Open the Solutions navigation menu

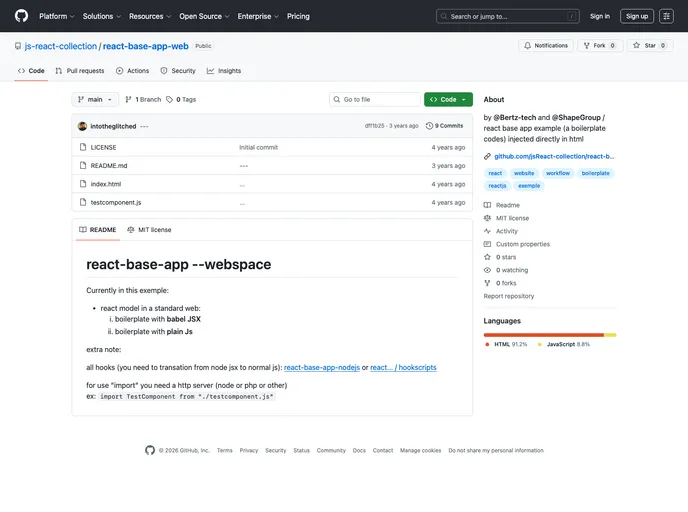pos(101,16)
